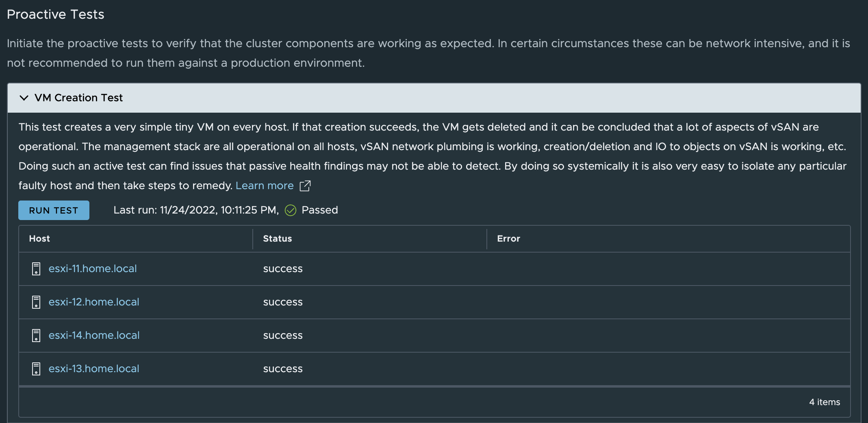Click the host icon beside esxi-13.home.local
Image resolution: width=868 pixels, height=423 pixels.
tap(36, 368)
